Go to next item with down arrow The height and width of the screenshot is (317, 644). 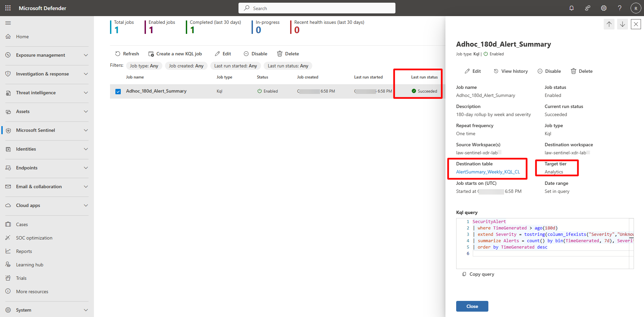pos(623,24)
